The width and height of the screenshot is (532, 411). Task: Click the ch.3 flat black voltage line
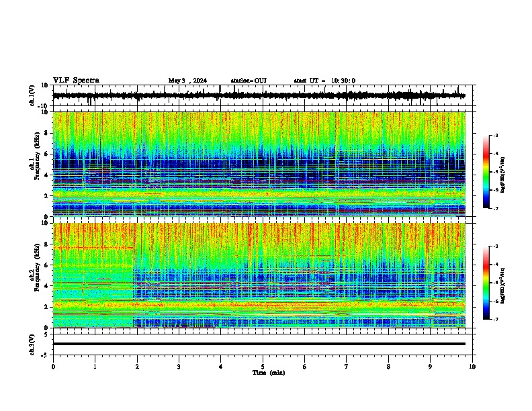coord(259,344)
